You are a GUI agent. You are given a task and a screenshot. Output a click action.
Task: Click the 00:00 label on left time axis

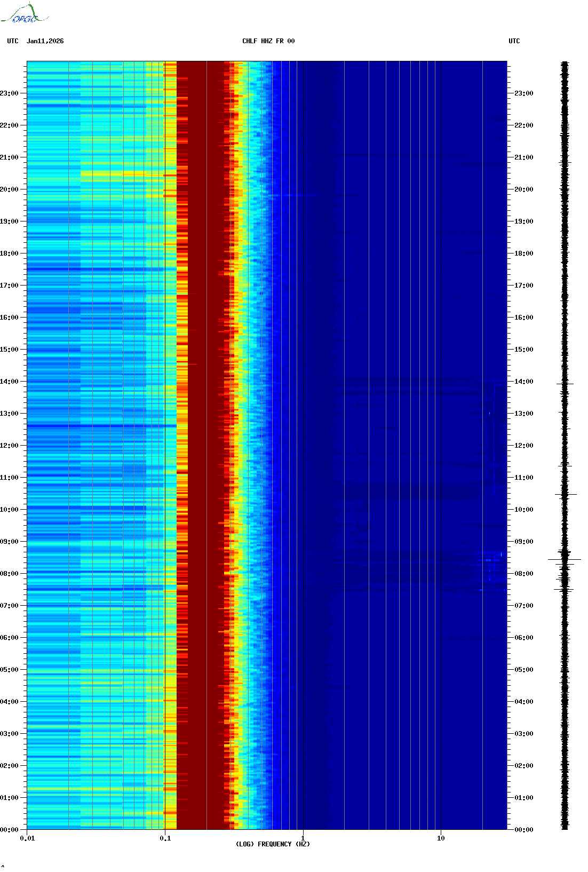[x=9, y=830]
